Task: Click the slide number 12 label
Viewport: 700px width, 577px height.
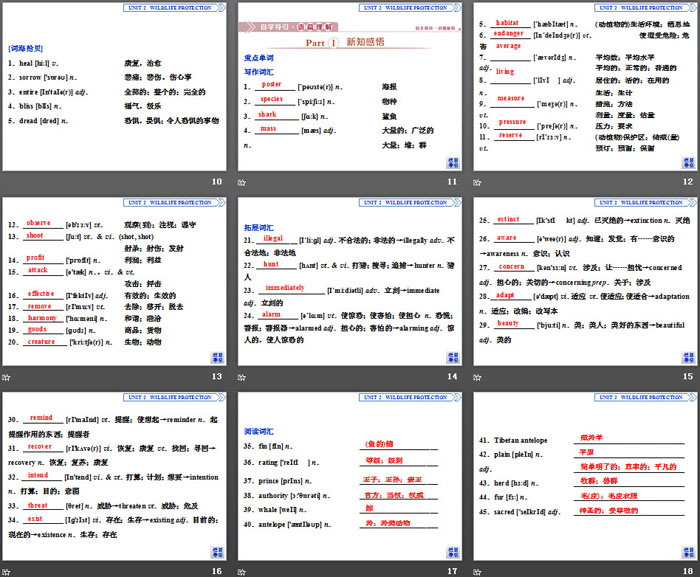Action: [x=688, y=181]
